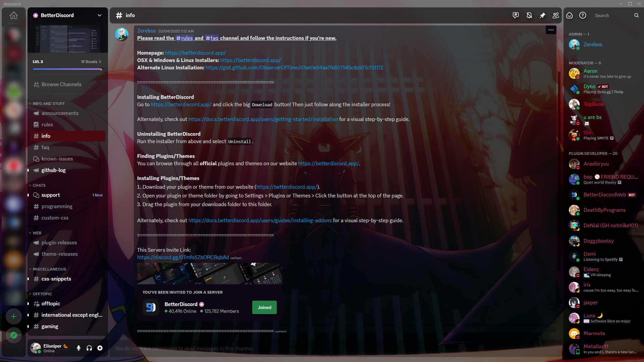644x362 pixels.
Task: Click the green Joined button
Action: click(264, 307)
